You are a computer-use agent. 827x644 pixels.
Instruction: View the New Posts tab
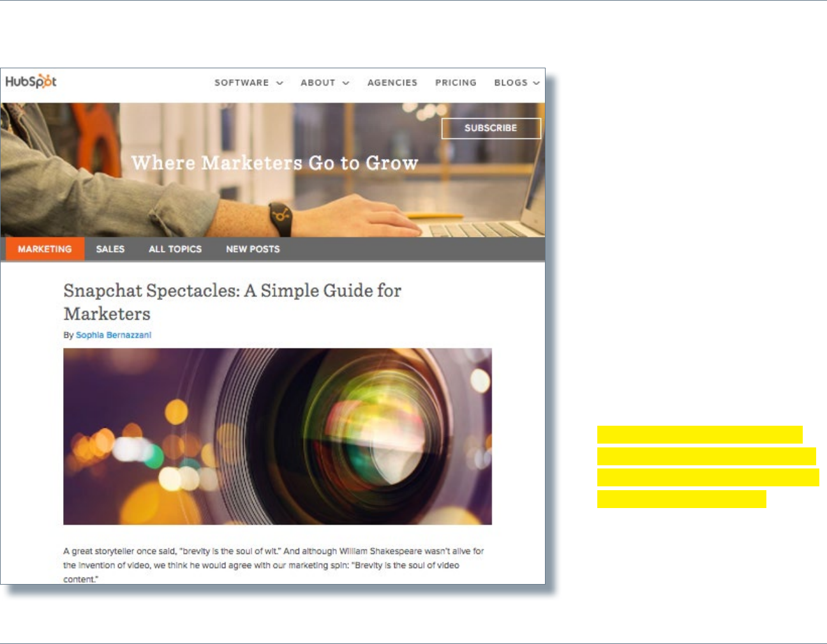click(253, 249)
